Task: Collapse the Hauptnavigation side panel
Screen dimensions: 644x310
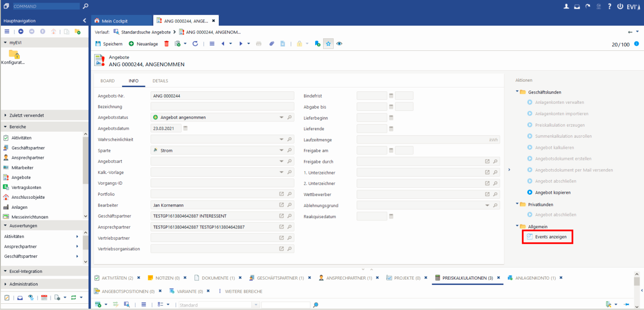Action: click(84, 21)
